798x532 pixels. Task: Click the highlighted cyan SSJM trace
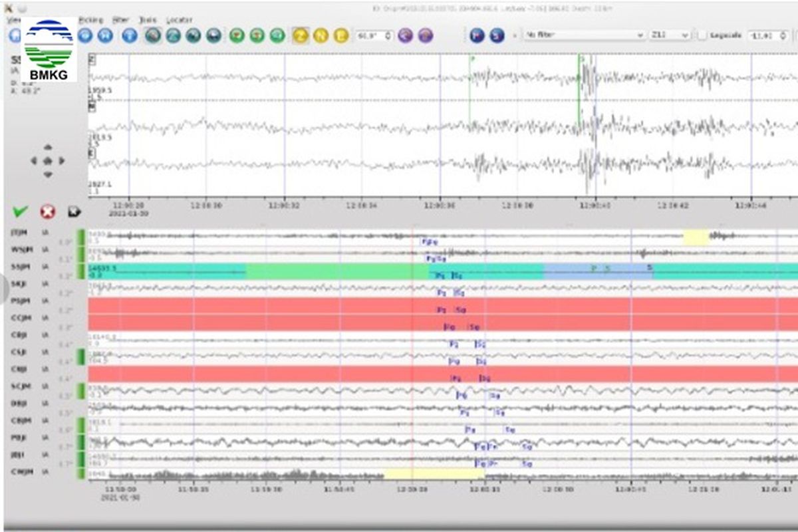click(442, 271)
